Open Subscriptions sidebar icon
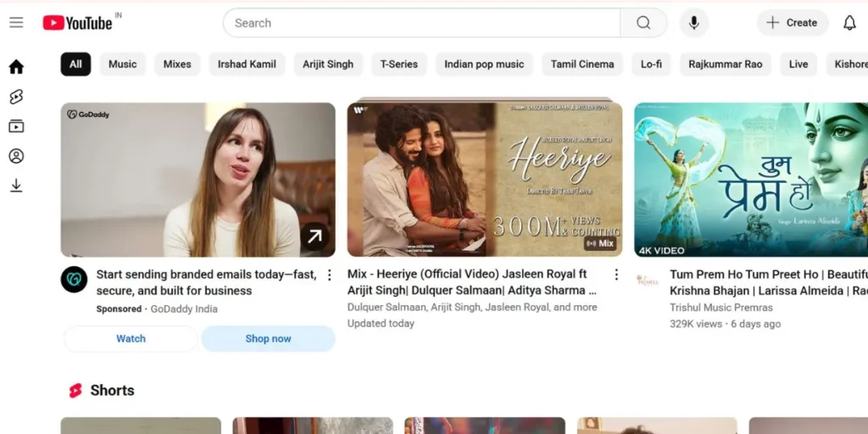Screen dimensions: 868x434 [x=17, y=126]
